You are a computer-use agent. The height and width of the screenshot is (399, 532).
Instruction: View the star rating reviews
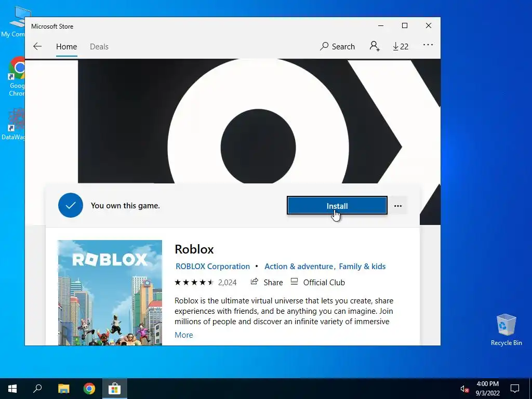194,282
